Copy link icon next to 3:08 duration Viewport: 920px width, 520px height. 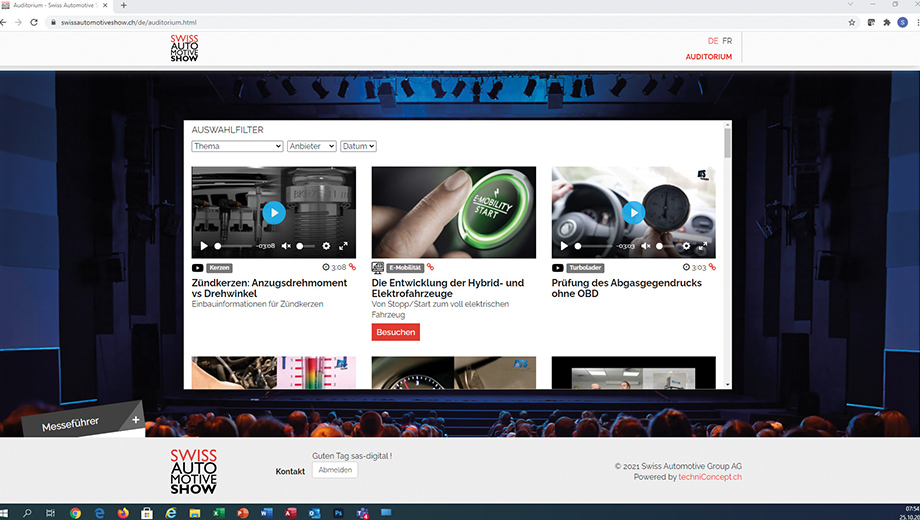(x=352, y=267)
